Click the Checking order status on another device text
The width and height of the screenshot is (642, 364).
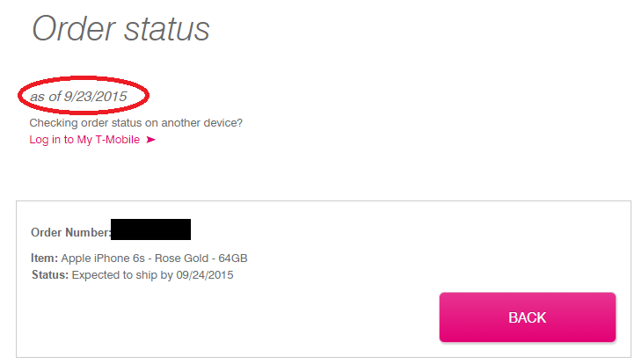tap(135, 123)
